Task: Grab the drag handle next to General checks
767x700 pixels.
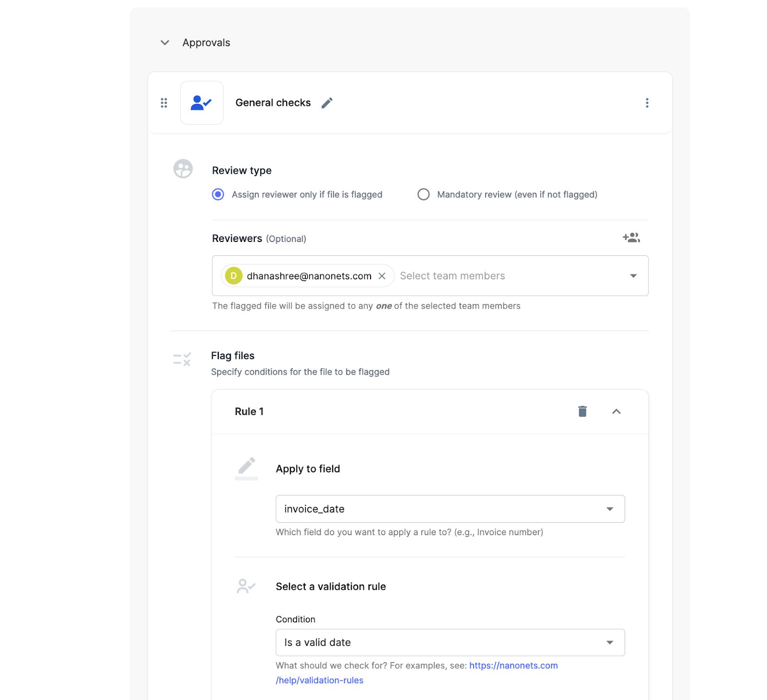Action: tap(163, 103)
